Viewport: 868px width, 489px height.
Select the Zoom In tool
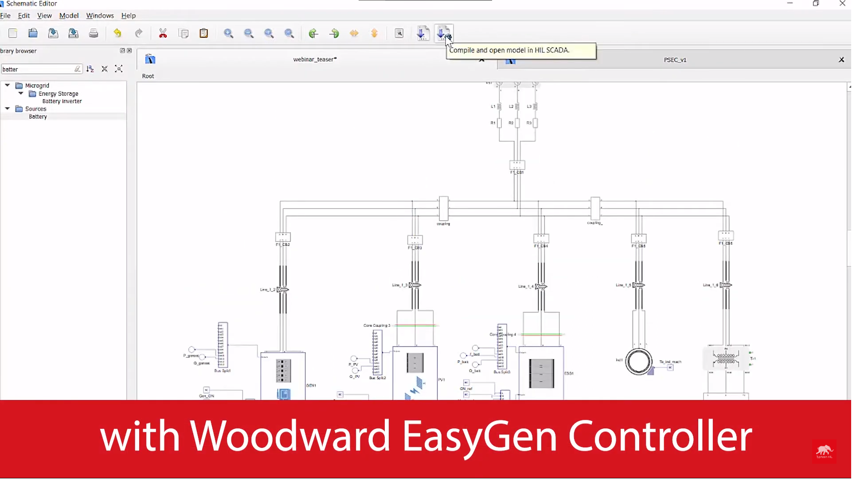pos(228,33)
